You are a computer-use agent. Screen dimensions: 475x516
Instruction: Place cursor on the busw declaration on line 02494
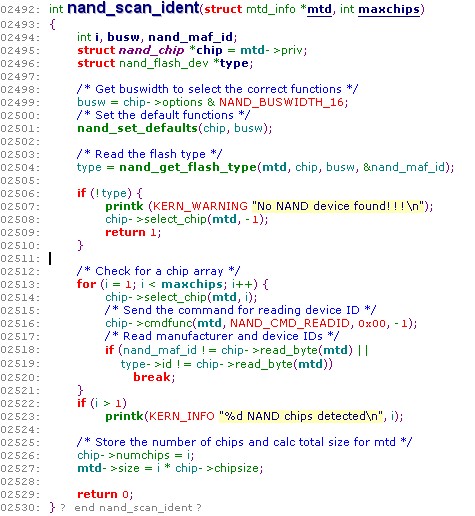[x=123, y=37]
